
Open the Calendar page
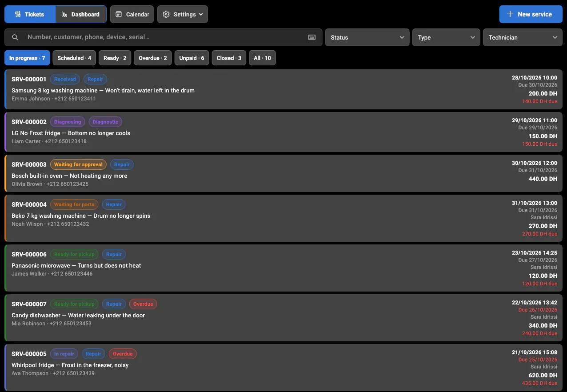[132, 14]
